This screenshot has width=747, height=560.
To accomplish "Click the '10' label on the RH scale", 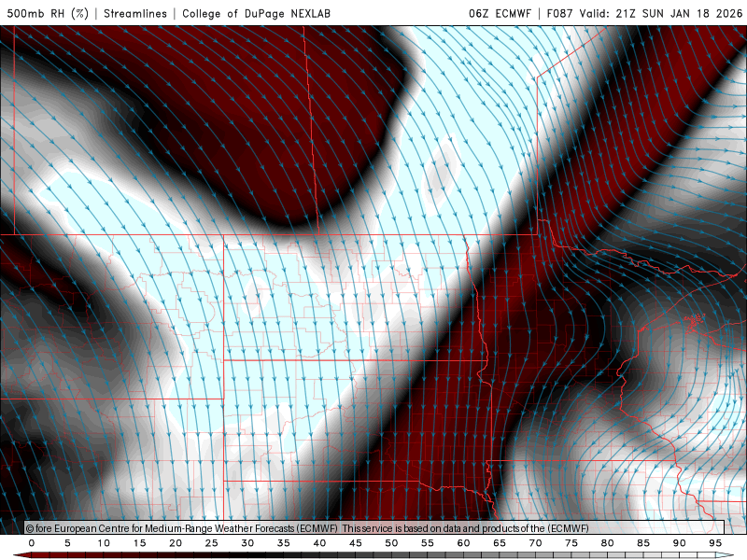I will pyautogui.click(x=104, y=543).
